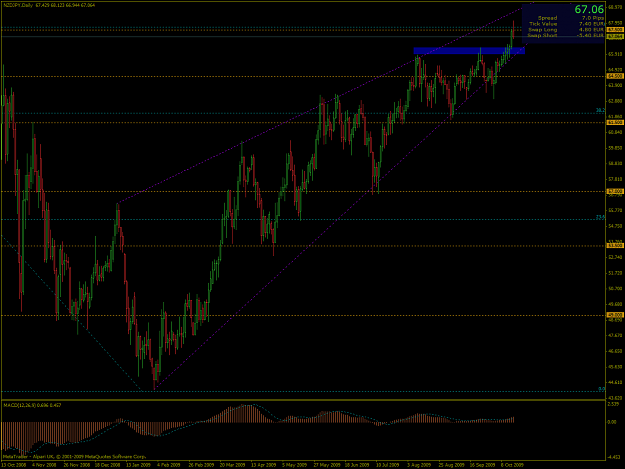
Task: Click the 4 Feb 2009 date label
Action: coord(169,465)
